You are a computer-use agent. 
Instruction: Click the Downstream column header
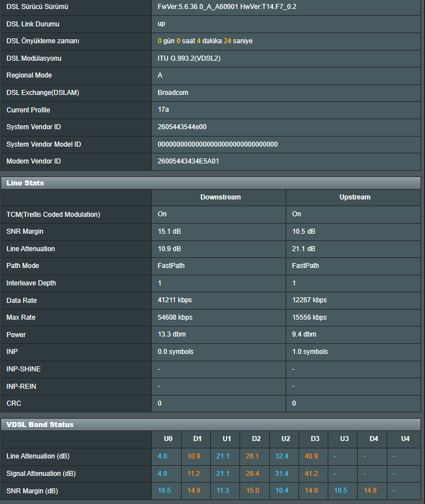[x=220, y=197]
